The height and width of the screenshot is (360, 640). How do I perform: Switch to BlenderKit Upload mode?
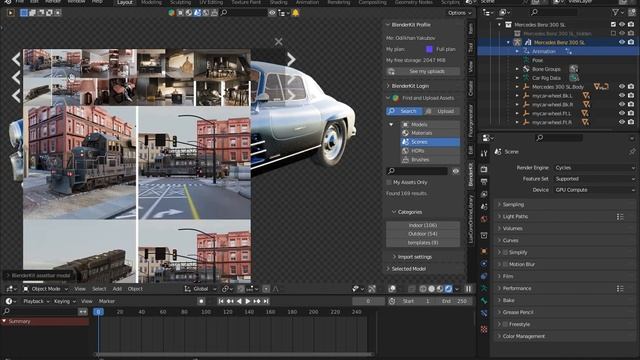coord(442,111)
